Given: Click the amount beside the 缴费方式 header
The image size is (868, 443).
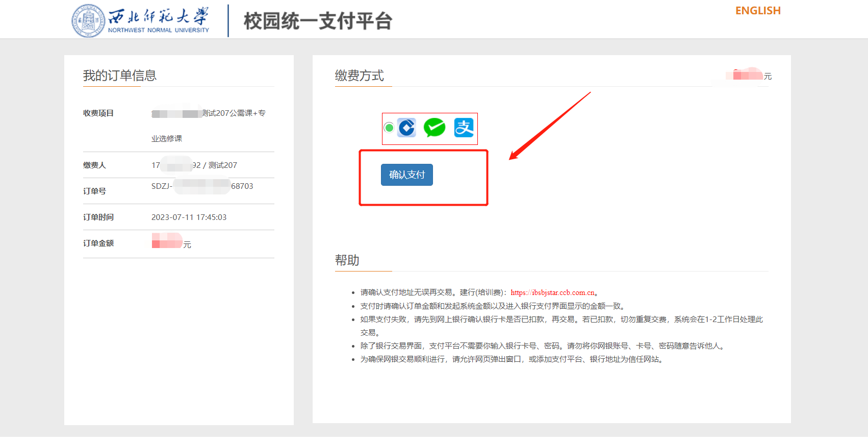Looking at the screenshot, I should pyautogui.click(x=748, y=76).
